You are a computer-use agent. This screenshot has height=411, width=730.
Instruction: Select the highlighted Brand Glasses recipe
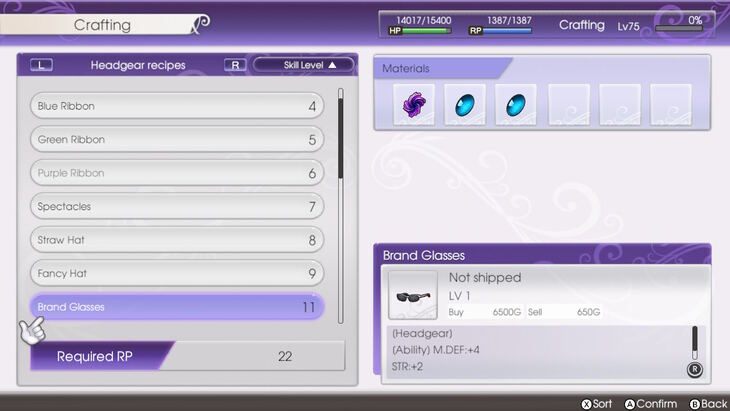(176, 307)
